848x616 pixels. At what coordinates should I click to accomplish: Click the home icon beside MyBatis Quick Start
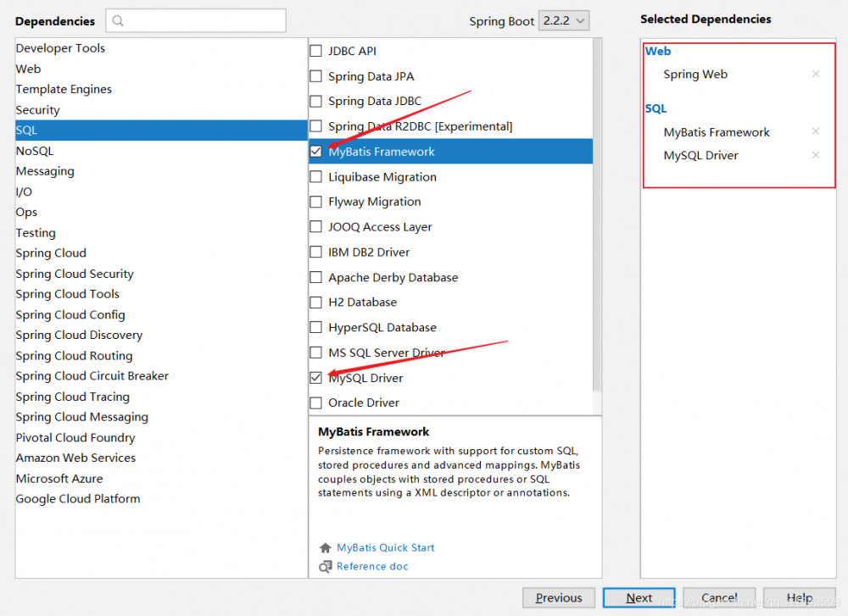pos(325,548)
